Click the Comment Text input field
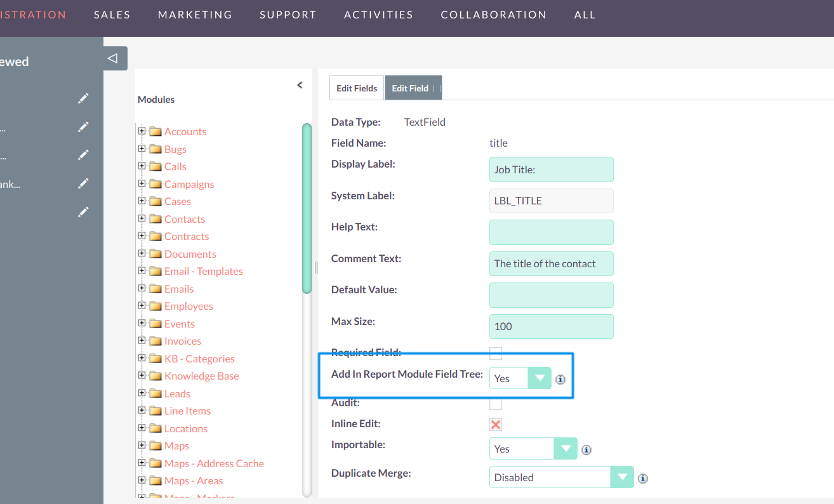The height and width of the screenshot is (504, 834). tap(552, 263)
